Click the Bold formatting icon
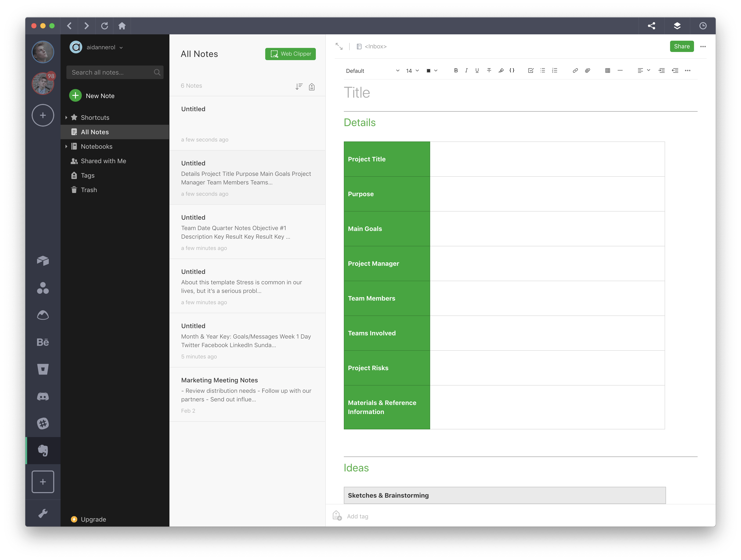Screen dimensions: 741x560 pyautogui.click(x=455, y=71)
